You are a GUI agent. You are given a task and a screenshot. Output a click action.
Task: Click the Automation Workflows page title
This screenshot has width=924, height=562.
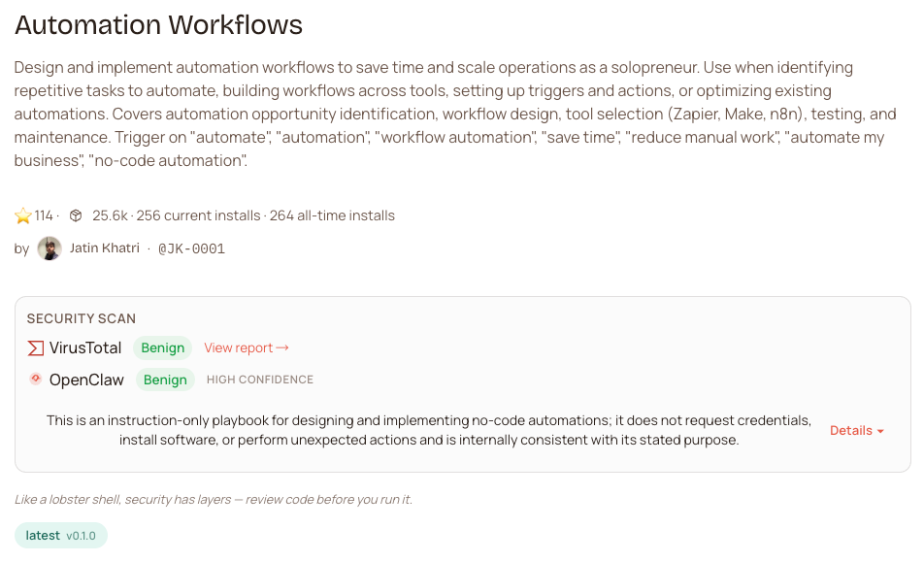(159, 25)
